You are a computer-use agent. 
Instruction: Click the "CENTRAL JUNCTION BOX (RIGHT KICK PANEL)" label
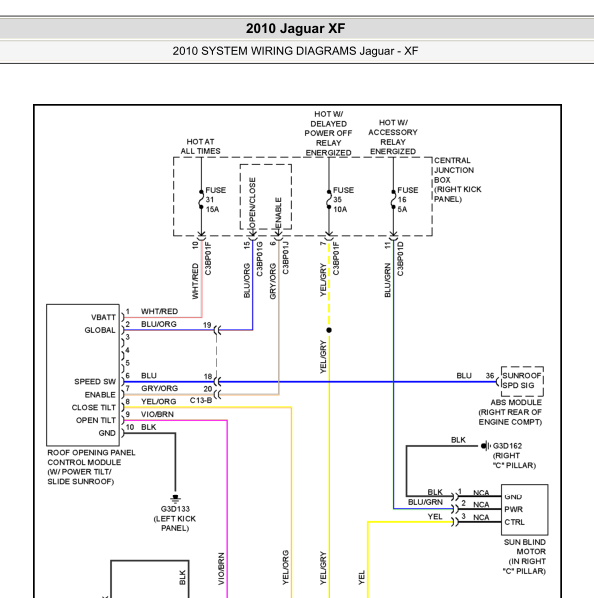point(458,180)
